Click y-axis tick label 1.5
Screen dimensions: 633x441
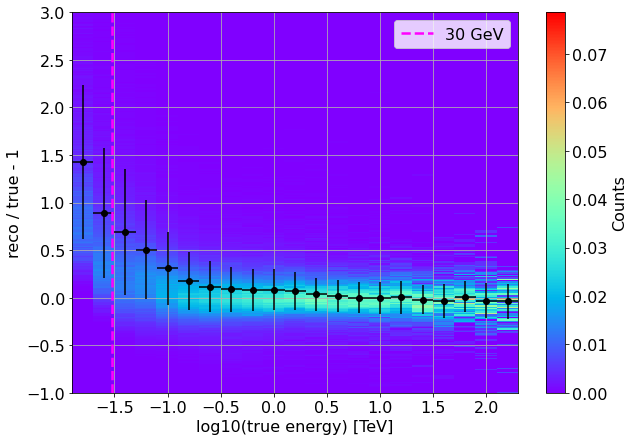[52, 156]
